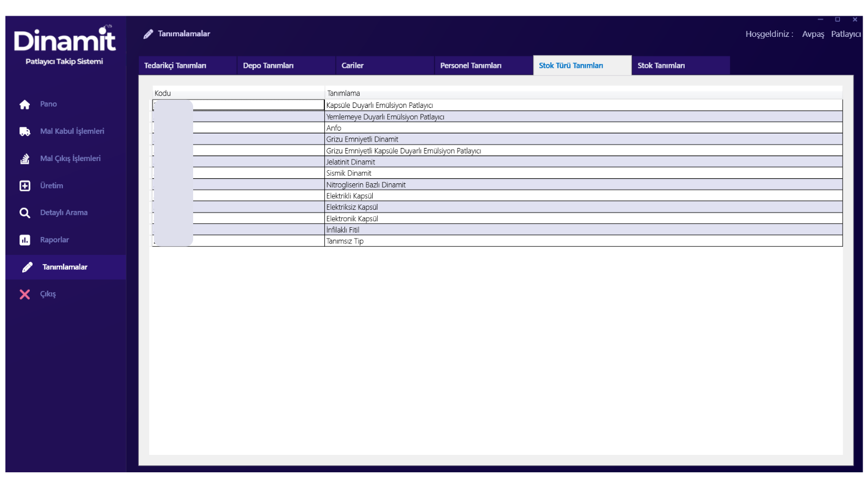
Task: Select the Elektrikli Kapsül row
Action: click(497, 196)
